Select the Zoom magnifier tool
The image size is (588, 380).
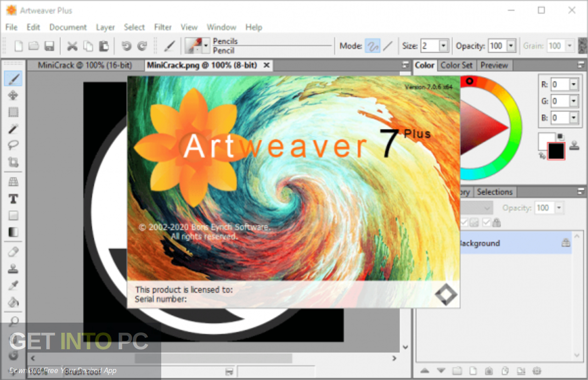[x=13, y=322]
